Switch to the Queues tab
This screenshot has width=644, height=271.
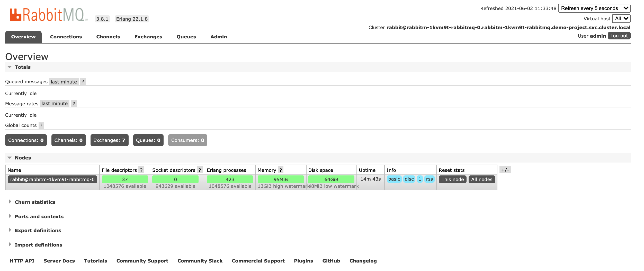186,37
